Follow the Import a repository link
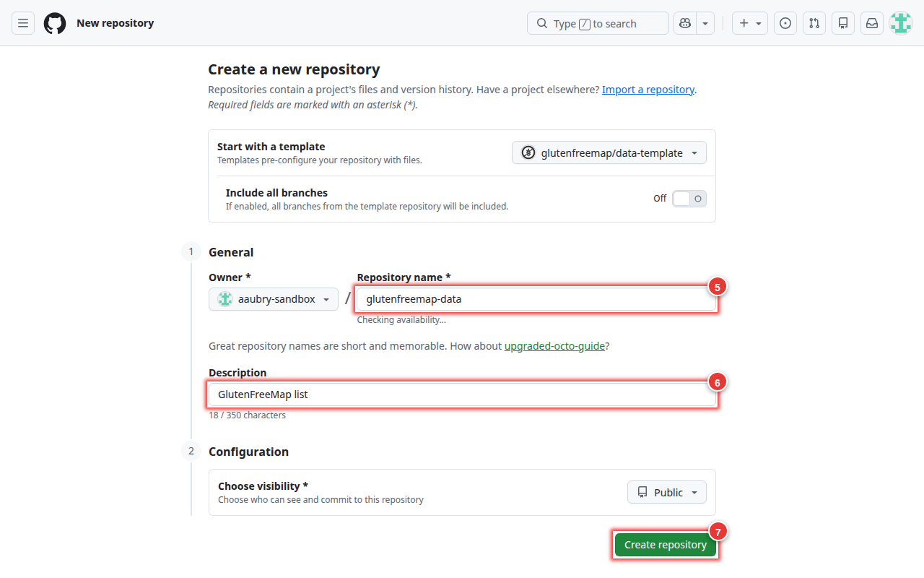This screenshot has height=578, width=924. click(648, 90)
